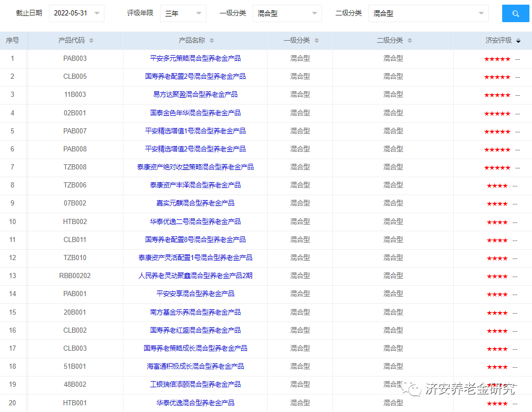Sort by 产品代码 column arrows

pyautogui.click(x=91, y=40)
